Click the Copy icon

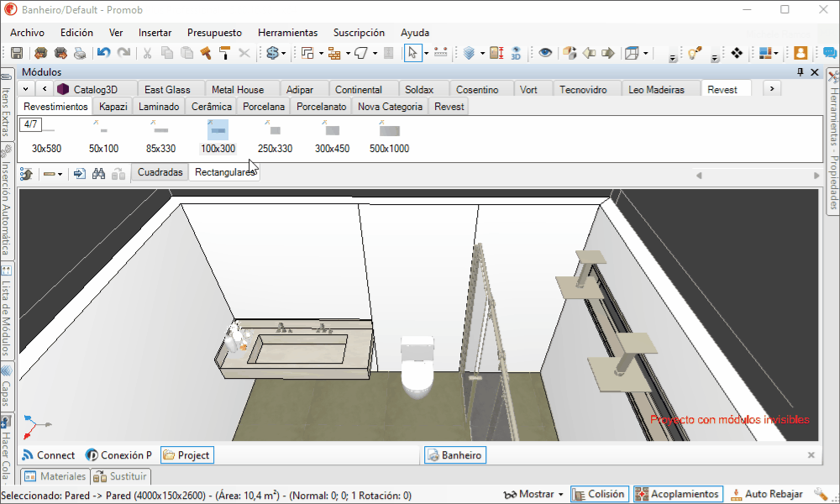pos(166,53)
